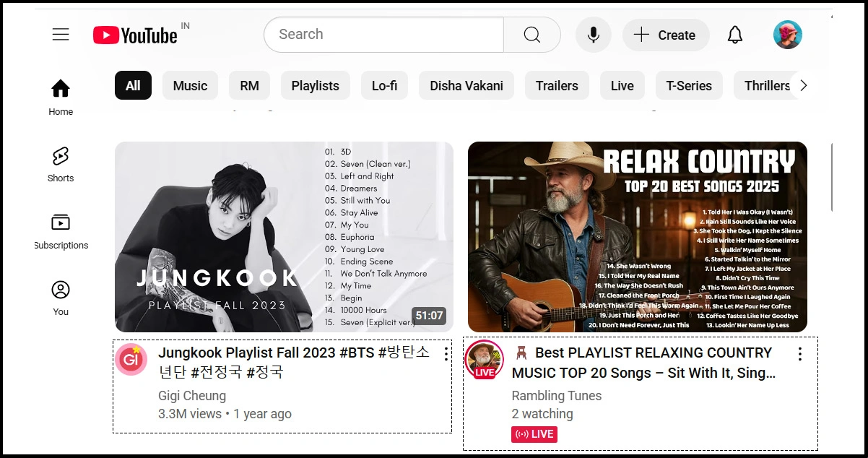Select the Music filter chip
This screenshot has height=458, width=868.
[x=190, y=85]
